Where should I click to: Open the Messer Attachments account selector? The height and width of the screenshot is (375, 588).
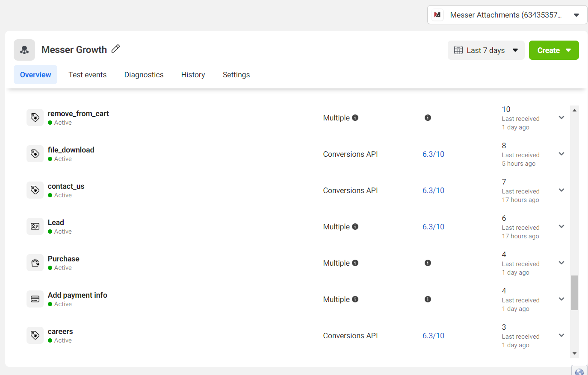click(507, 15)
